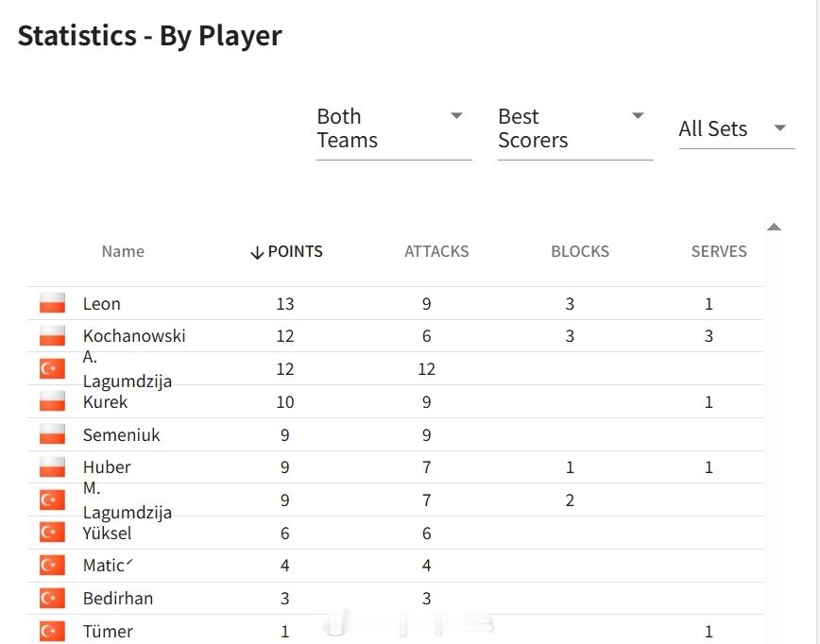
Task: Click Turkey flag beside M. Lagumdzija
Action: click(52, 500)
